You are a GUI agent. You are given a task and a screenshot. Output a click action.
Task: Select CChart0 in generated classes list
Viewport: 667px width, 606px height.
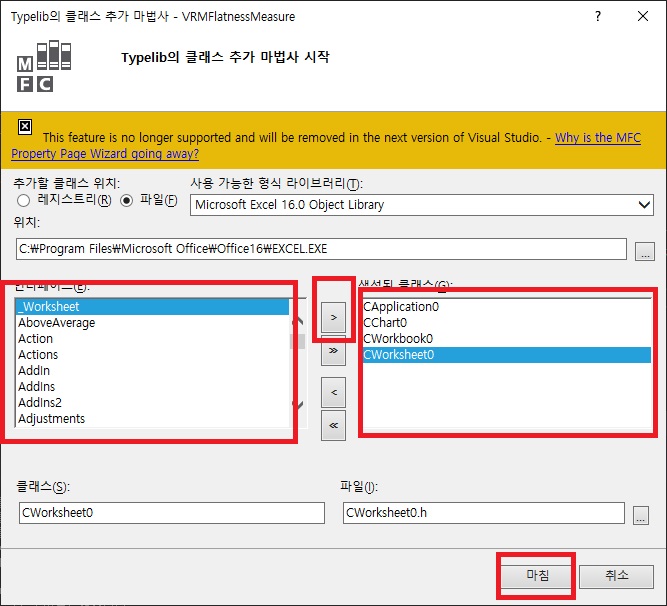[506, 323]
